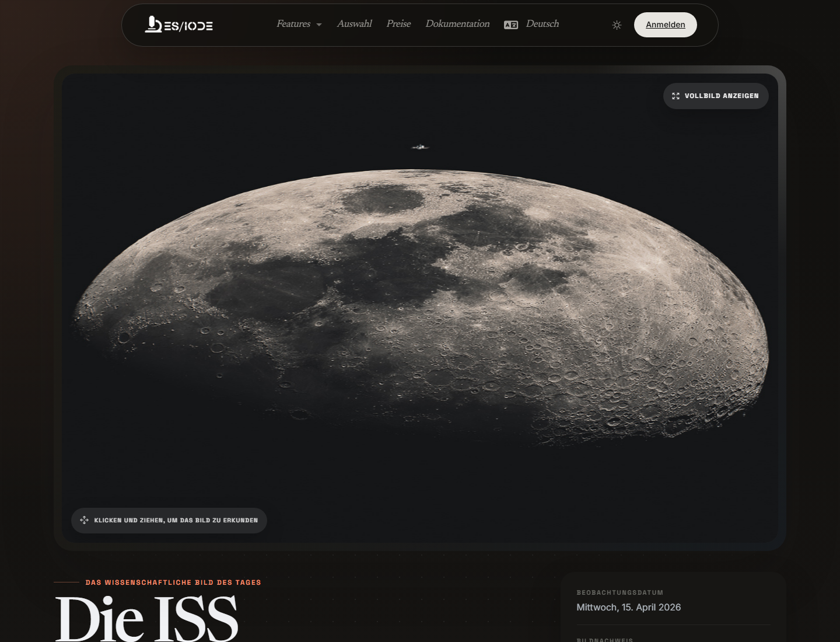This screenshot has height=642, width=840.
Task: Click the Klicken und ziehen hint text
Action: point(176,520)
